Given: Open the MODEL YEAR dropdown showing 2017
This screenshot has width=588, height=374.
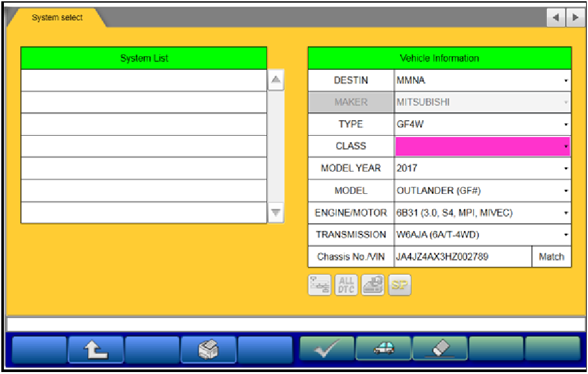Looking at the screenshot, I should (482, 168).
